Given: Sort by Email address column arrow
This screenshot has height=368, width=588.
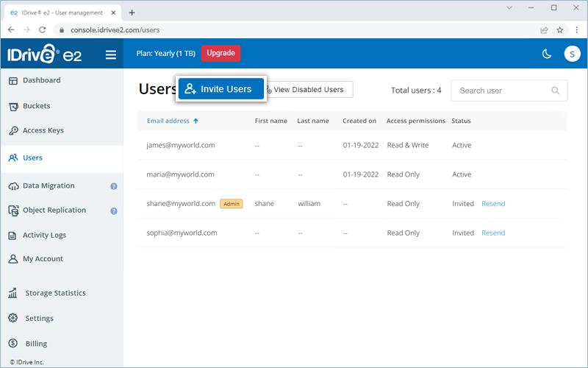Looking at the screenshot, I should point(196,121).
